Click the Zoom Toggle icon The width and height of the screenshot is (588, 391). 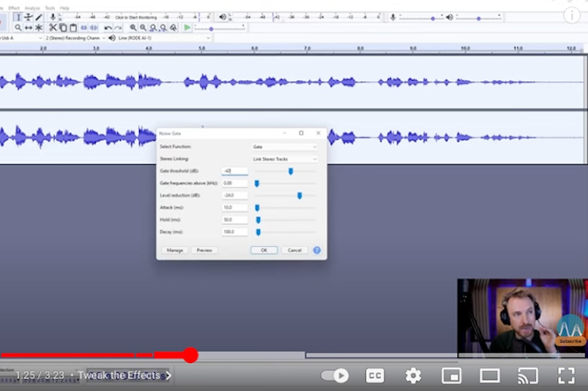[173, 27]
